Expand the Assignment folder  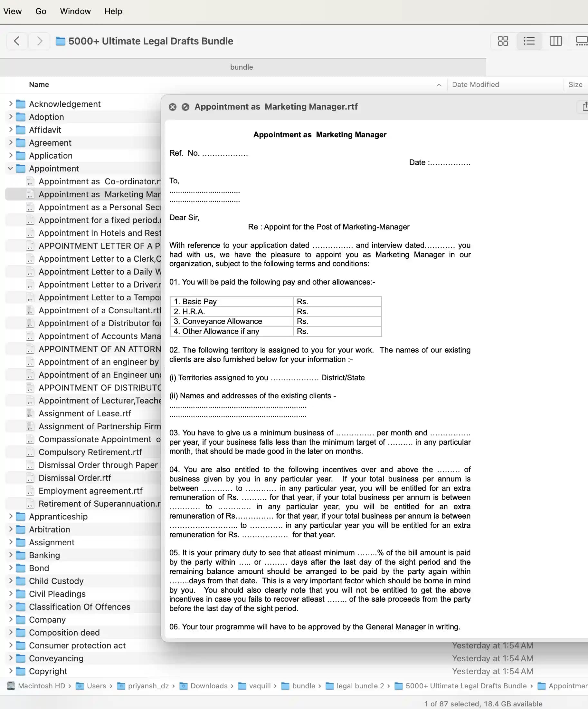(10, 542)
